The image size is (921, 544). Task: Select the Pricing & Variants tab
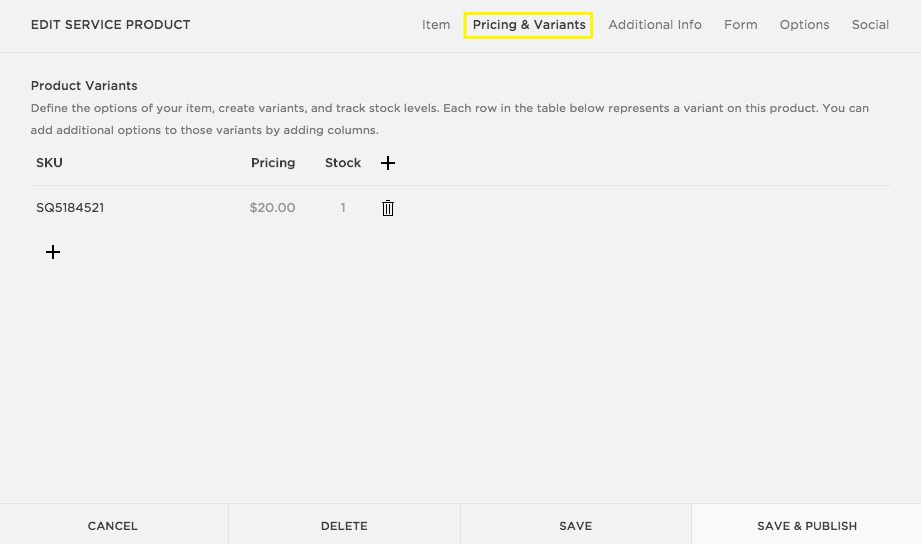click(529, 25)
